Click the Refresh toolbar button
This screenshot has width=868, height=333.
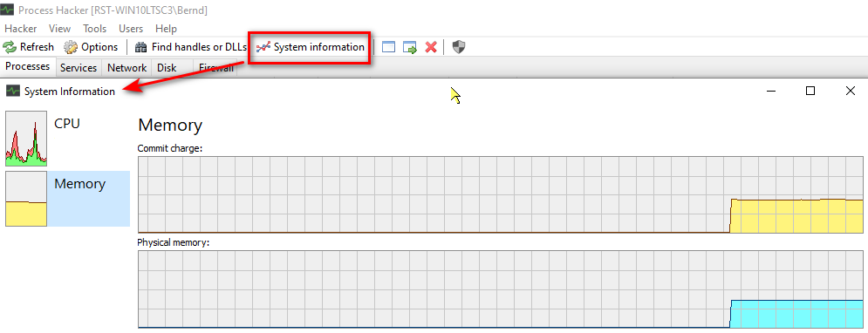[x=29, y=47]
